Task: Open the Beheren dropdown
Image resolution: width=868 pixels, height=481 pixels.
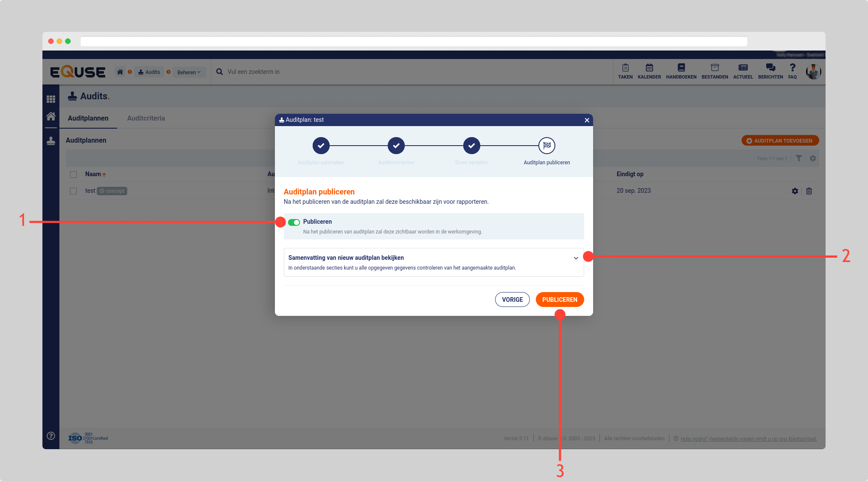Action: coord(189,72)
